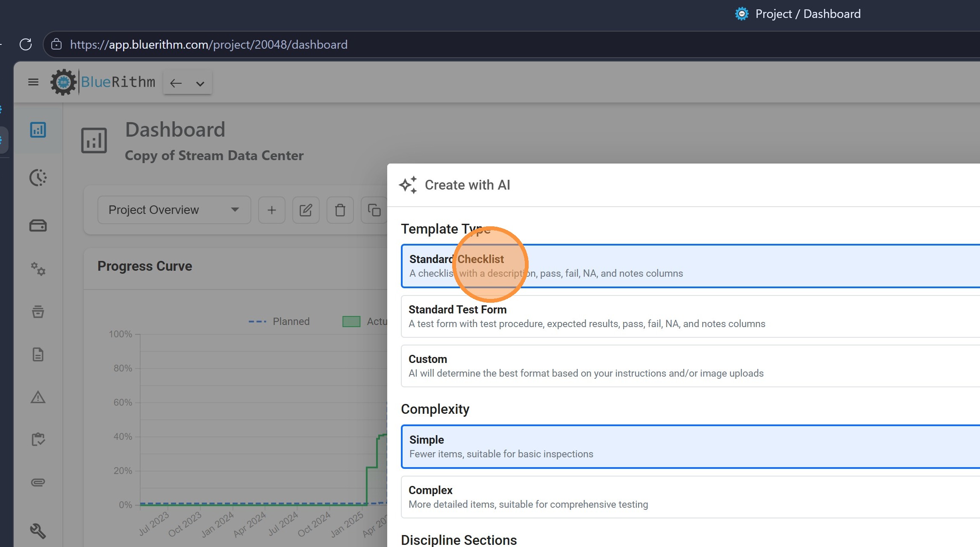This screenshot has width=980, height=547.
Task: Duplicate the dashboard with copy icon
Action: click(x=374, y=210)
